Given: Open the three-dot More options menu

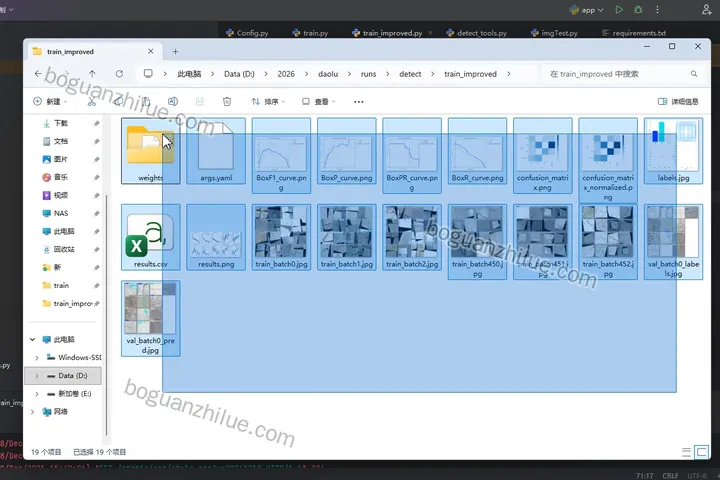Looking at the screenshot, I should (359, 102).
